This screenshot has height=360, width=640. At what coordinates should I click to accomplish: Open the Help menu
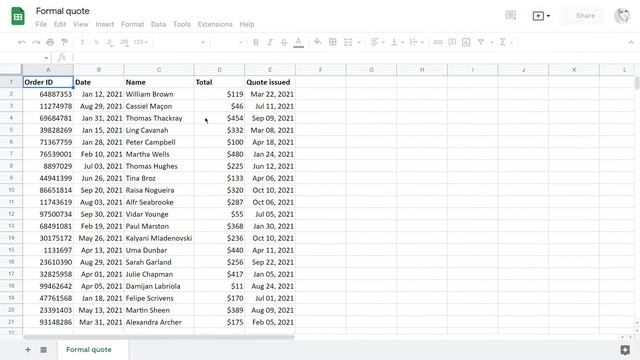[247, 24]
